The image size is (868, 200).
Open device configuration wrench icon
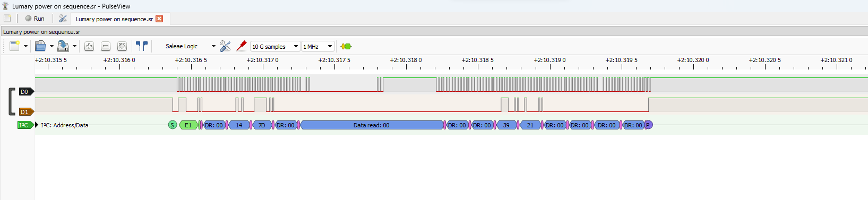click(x=225, y=46)
